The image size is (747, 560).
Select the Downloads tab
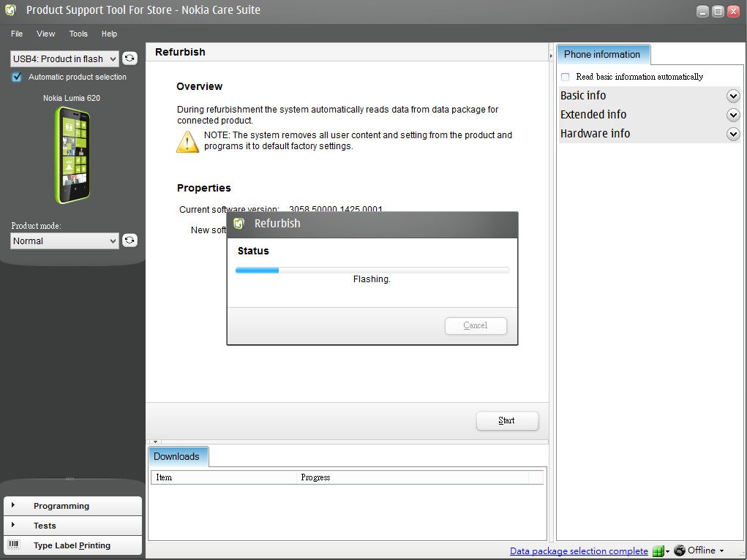tap(177, 456)
